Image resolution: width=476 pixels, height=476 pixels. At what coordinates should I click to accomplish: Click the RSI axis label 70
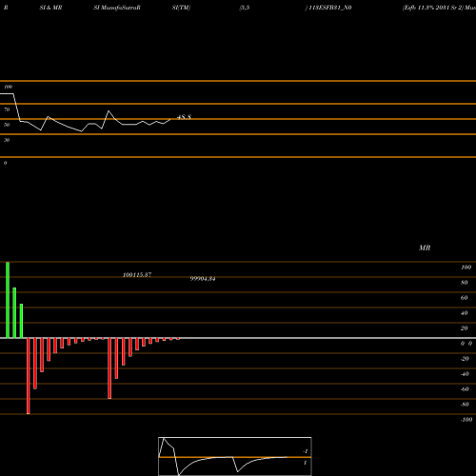point(7,109)
